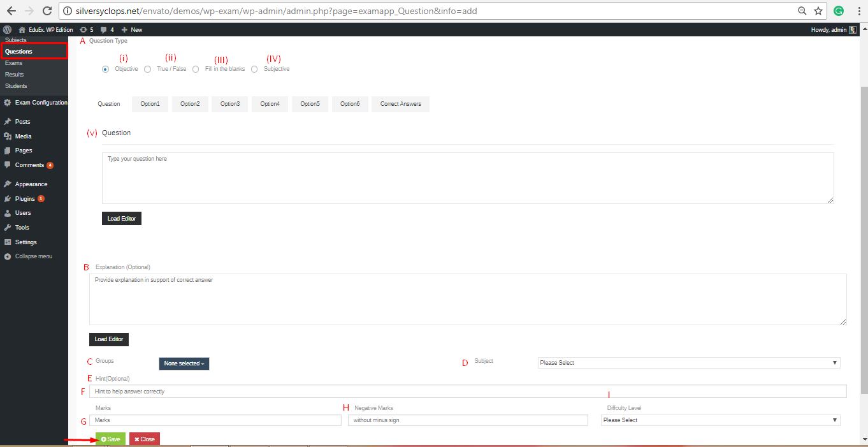Switch to the Correct Answers tab
Viewport: 868px width, 447px height.
[401, 104]
